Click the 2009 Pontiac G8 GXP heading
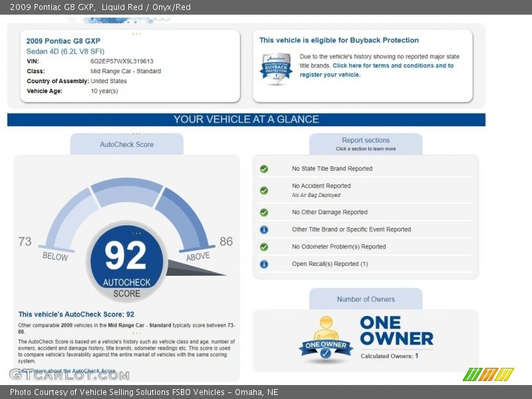This screenshot has height=399, width=532. pos(63,41)
